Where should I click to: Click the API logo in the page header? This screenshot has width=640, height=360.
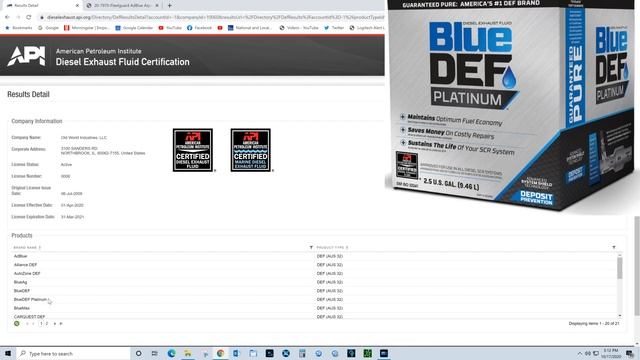point(26,56)
